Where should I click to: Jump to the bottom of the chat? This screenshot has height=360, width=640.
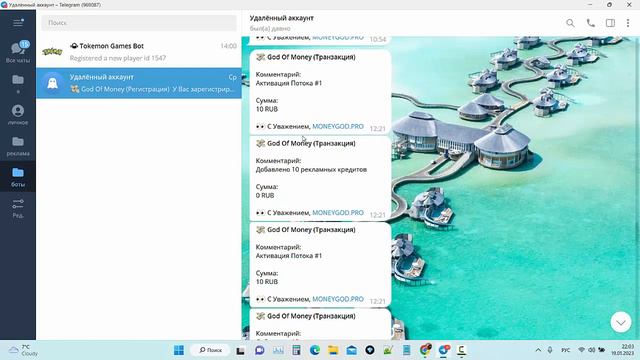[x=621, y=322]
